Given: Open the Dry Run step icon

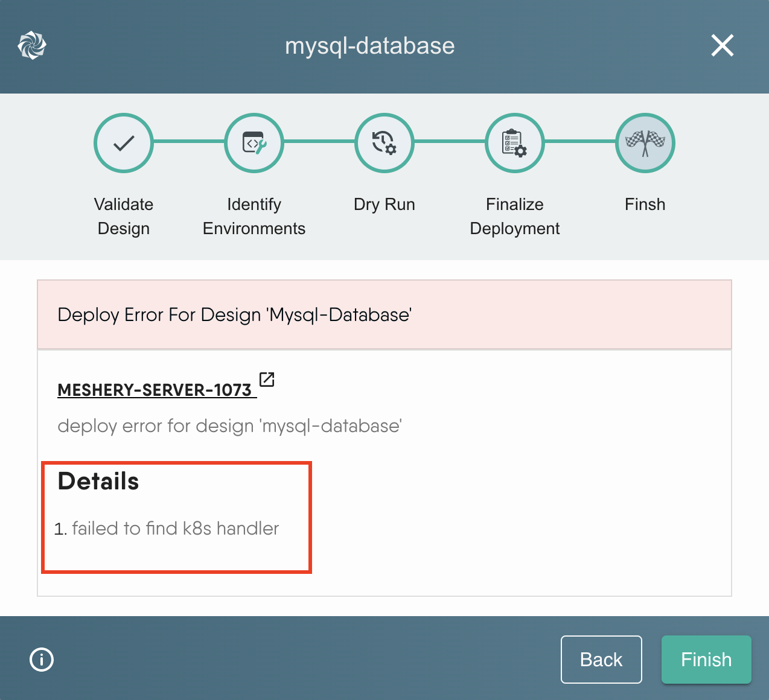Looking at the screenshot, I should (384, 143).
